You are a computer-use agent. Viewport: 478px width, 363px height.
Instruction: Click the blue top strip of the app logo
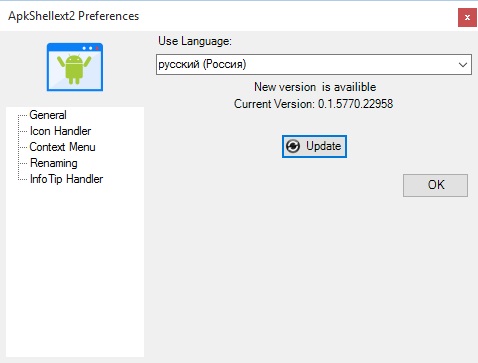[x=75, y=48]
